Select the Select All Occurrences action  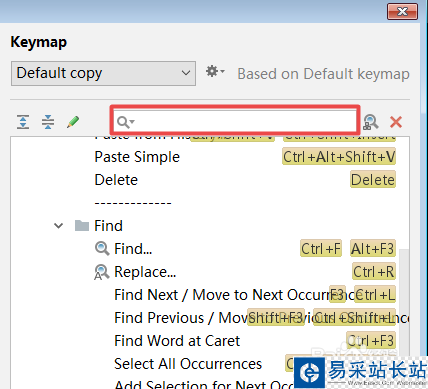(x=188, y=364)
